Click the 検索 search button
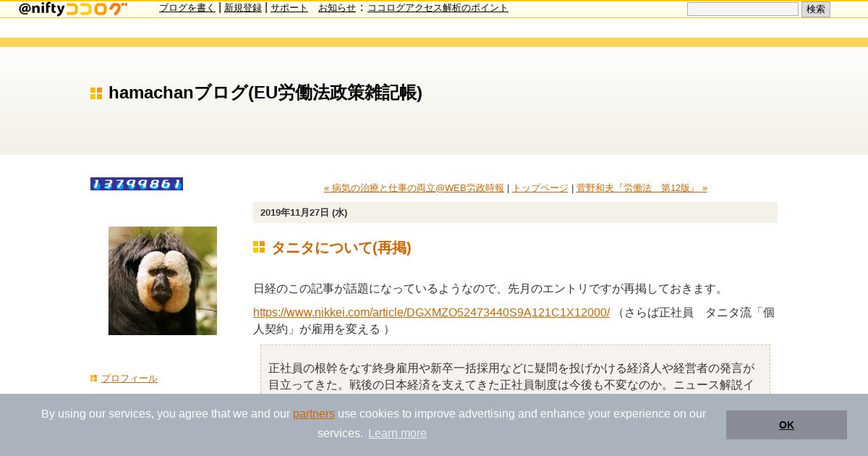 pyautogui.click(x=816, y=9)
